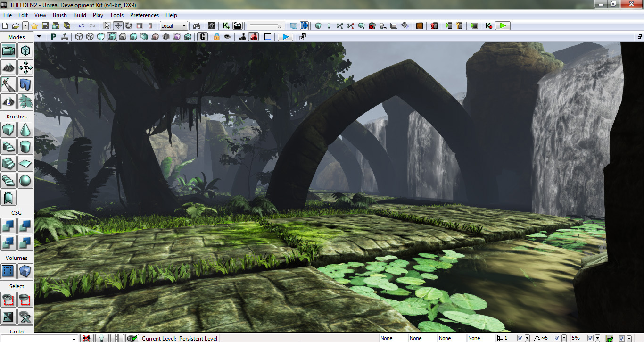Select the Sheet brush builder
The height and width of the screenshot is (342, 644).
coord(25,163)
